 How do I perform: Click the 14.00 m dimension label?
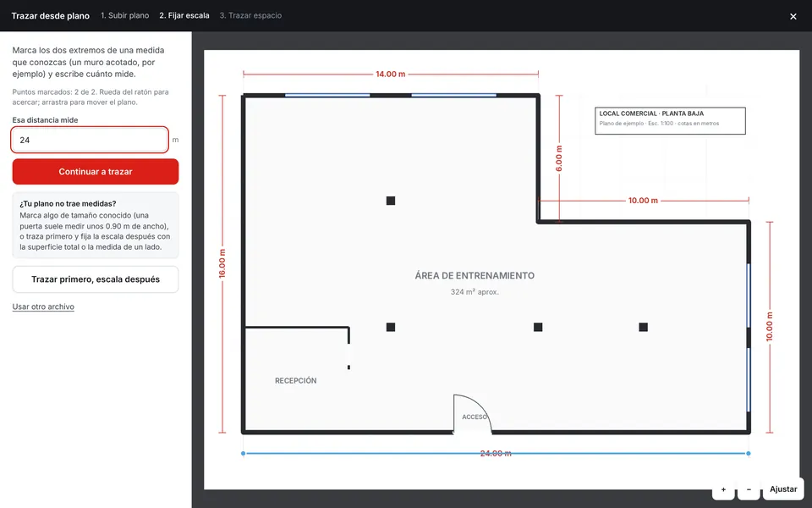tap(391, 75)
